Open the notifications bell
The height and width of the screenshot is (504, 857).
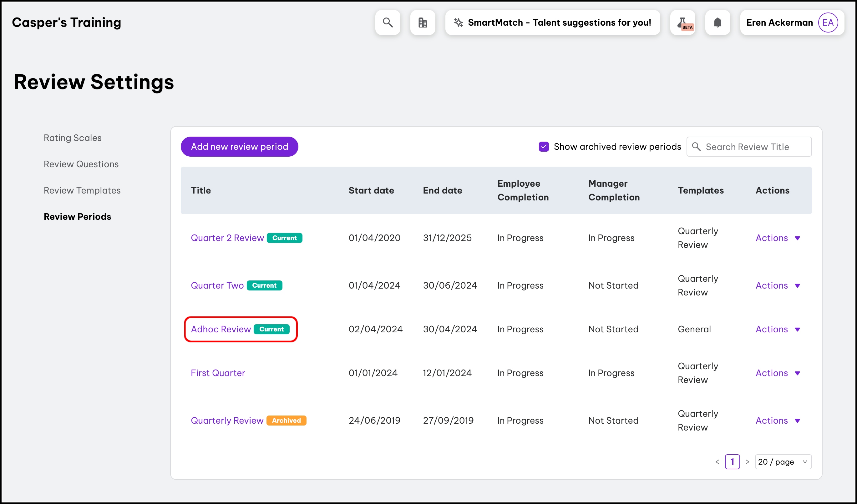pyautogui.click(x=717, y=23)
